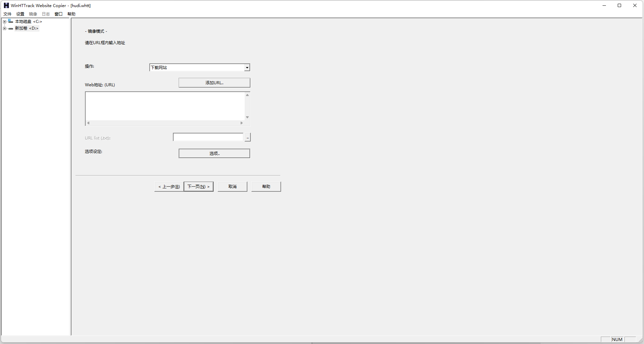
Task: Click the WinHTTrack app icon in title bar
Action: click(6, 5)
